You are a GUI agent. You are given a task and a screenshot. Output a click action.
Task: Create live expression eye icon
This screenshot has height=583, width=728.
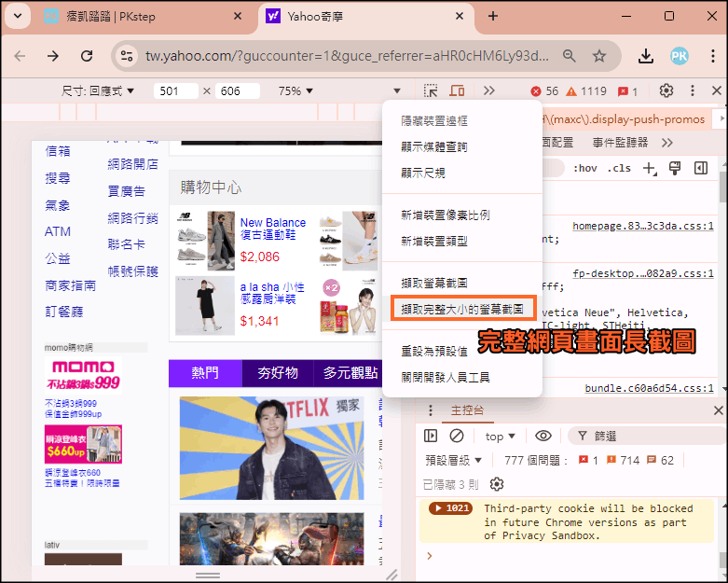(543, 436)
